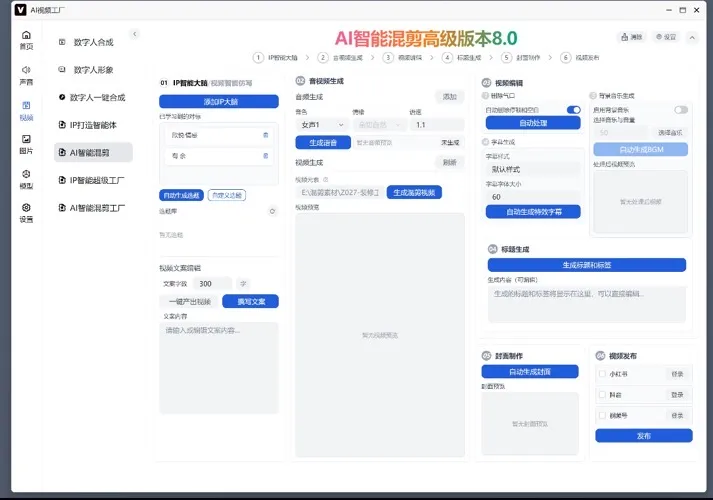
Task: Jump to step 2 音视频生成
Action: 341,58
